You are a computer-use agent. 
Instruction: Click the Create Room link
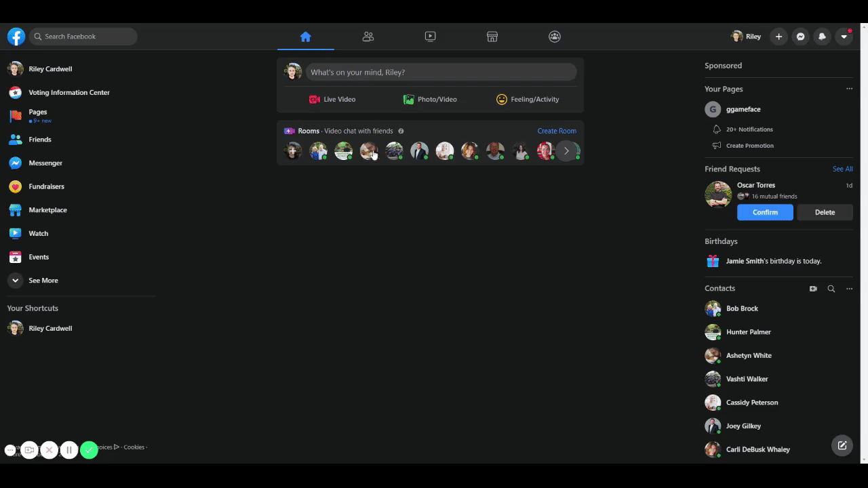tap(557, 131)
